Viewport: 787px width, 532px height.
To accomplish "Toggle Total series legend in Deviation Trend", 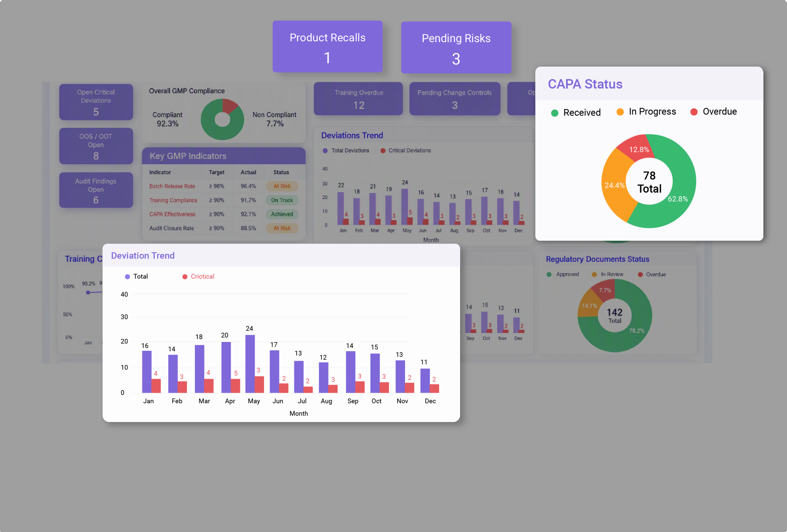I will point(136,276).
